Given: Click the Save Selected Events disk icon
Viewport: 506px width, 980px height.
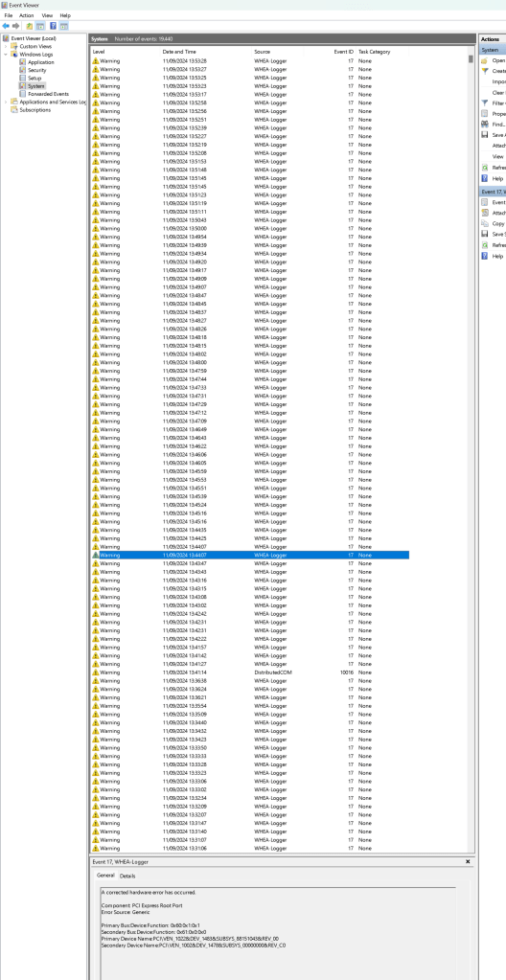Looking at the screenshot, I should tap(484, 235).
